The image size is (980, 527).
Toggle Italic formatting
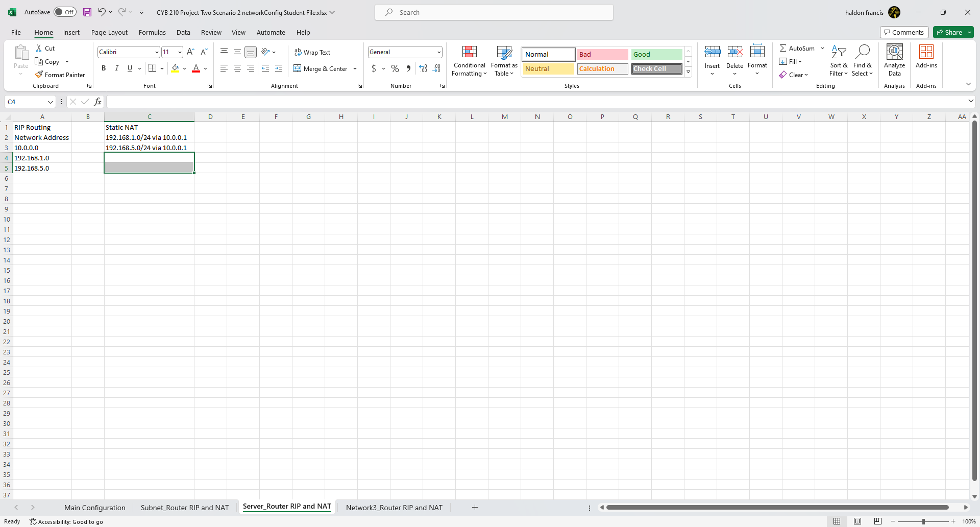tap(117, 68)
